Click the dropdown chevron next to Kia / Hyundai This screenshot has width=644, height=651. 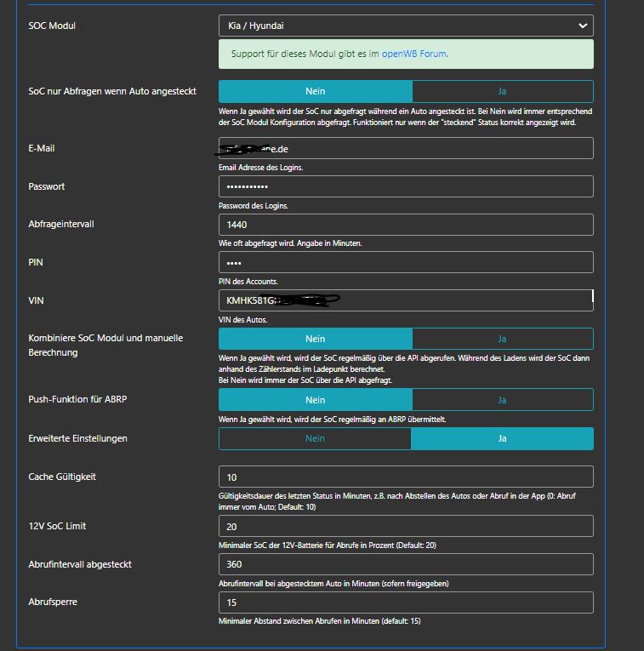[x=583, y=26]
